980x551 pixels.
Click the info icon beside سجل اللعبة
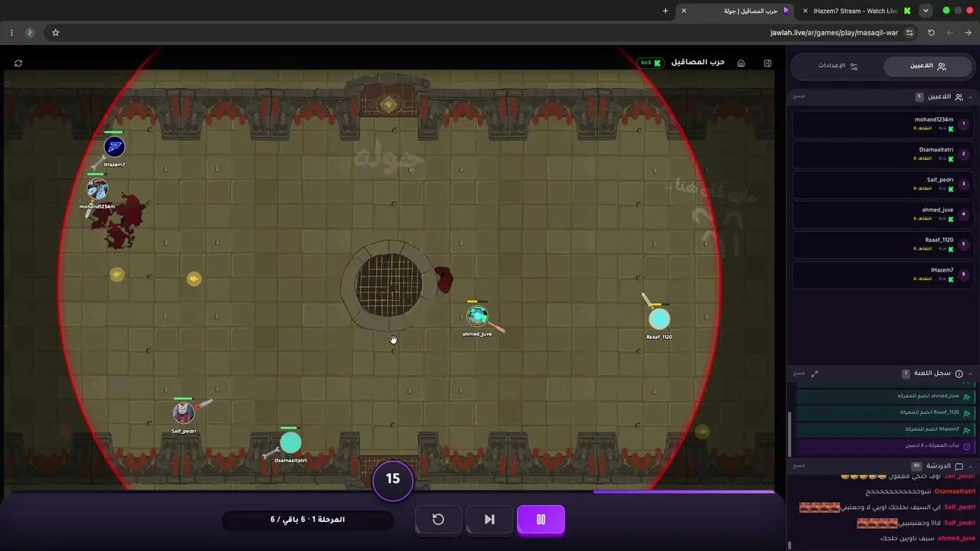959,373
